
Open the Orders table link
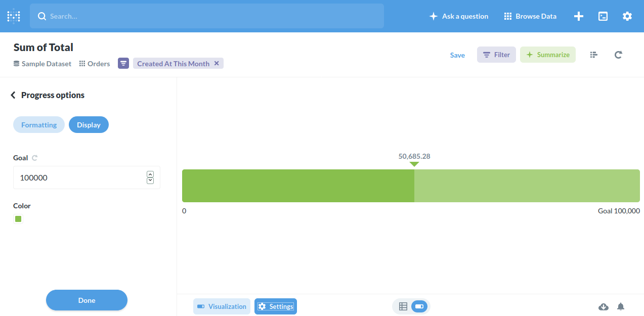pos(95,64)
